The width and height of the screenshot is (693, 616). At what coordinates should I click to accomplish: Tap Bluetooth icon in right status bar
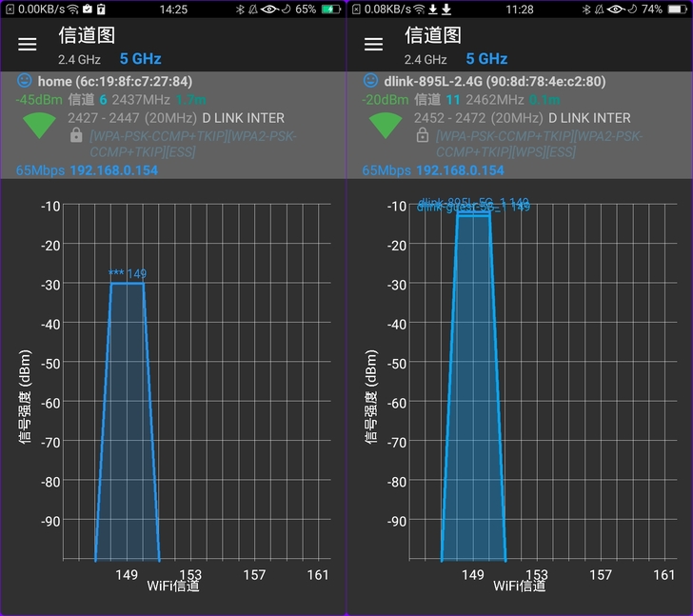coord(586,10)
